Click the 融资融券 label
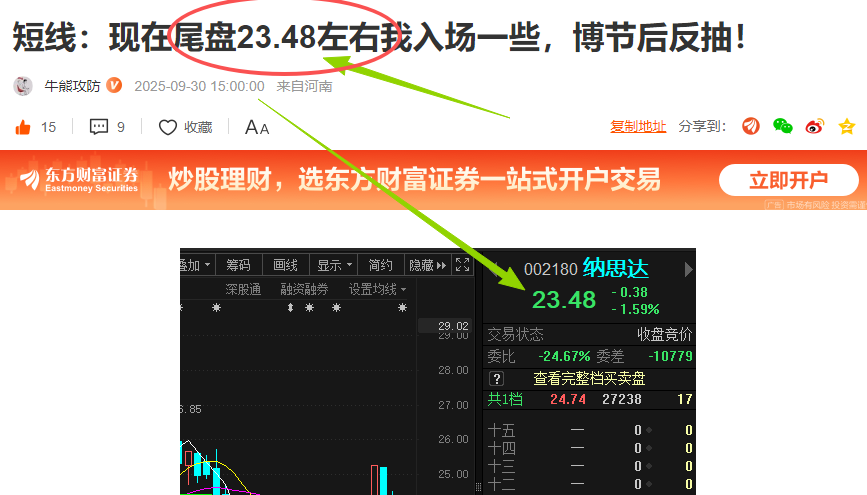The height and width of the screenshot is (495, 867). point(305,289)
